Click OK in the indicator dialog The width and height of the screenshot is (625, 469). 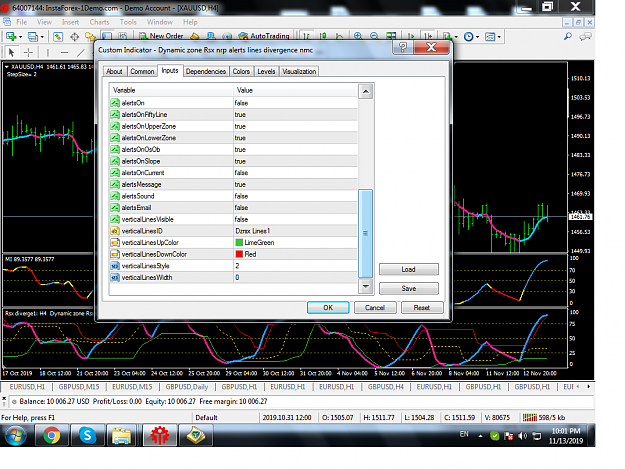pos(328,308)
